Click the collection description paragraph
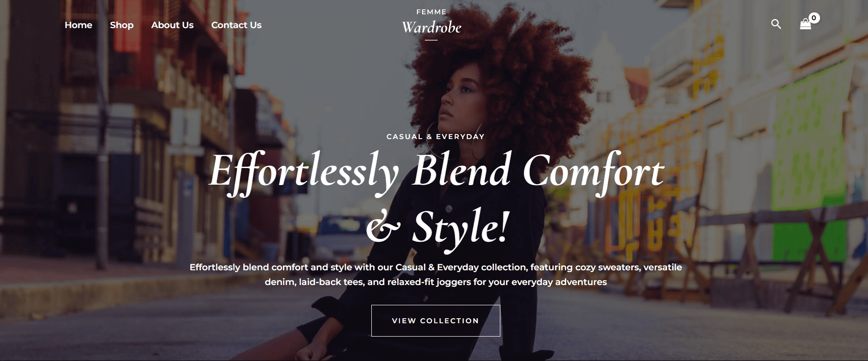The width and height of the screenshot is (868, 361). pyautogui.click(x=436, y=274)
